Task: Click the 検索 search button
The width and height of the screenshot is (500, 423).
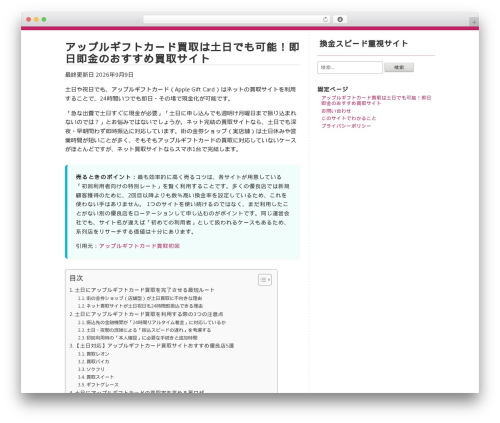Action: tap(399, 67)
